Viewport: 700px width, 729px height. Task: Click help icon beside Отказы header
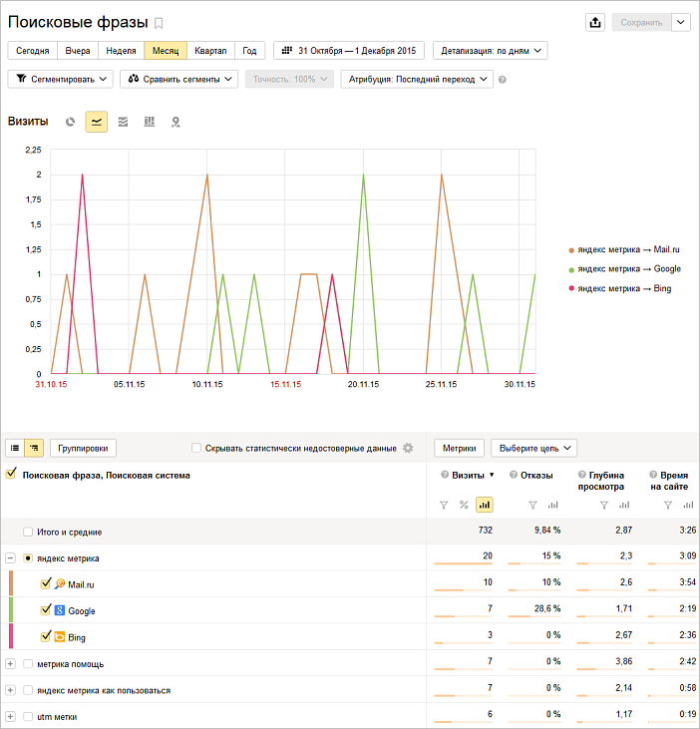coord(514,475)
